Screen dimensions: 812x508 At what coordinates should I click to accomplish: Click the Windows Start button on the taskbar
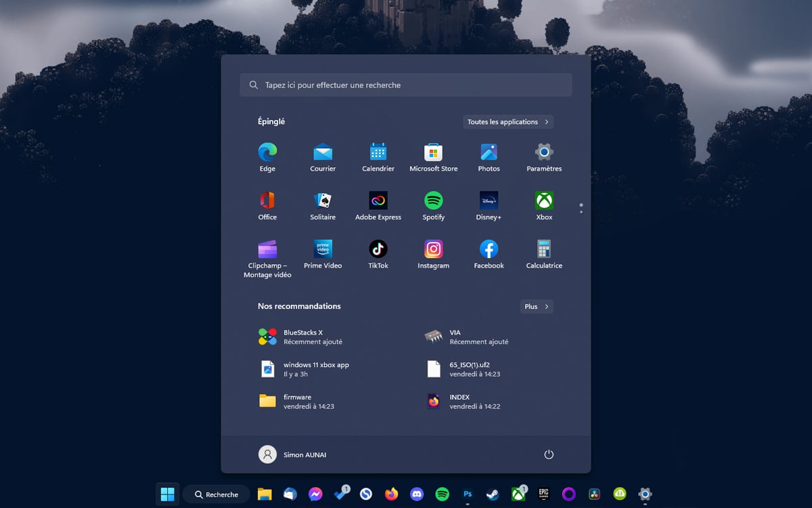pyautogui.click(x=167, y=494)
